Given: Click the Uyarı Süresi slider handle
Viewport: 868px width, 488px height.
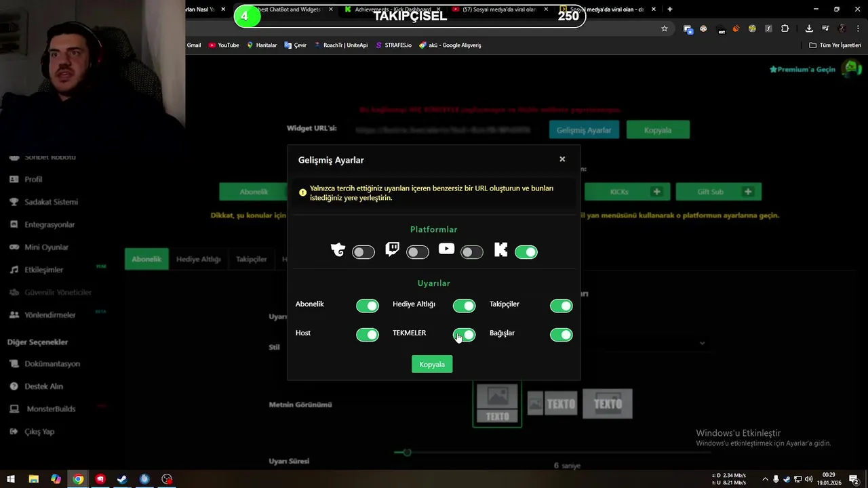Looking at the screenshot, I should click(407, 452).
